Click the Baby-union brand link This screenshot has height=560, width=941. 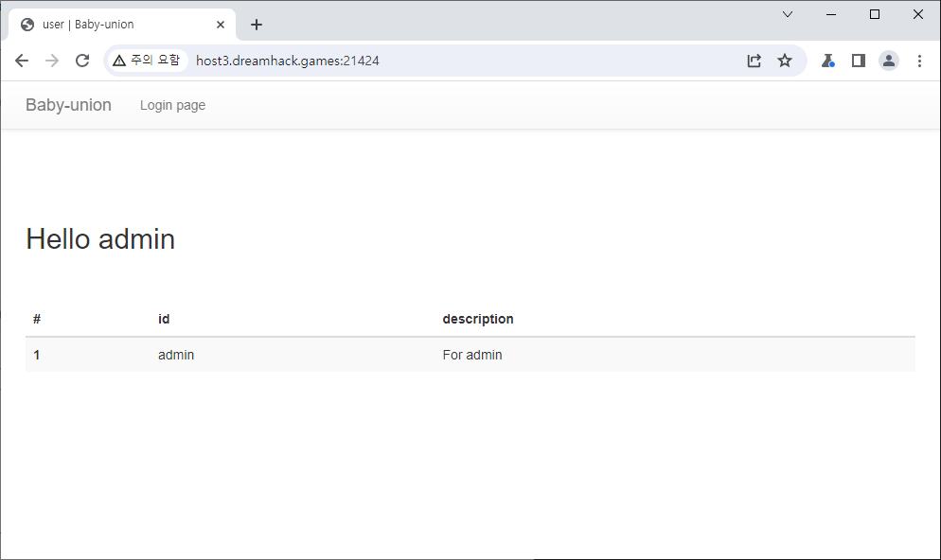point(68,105)
